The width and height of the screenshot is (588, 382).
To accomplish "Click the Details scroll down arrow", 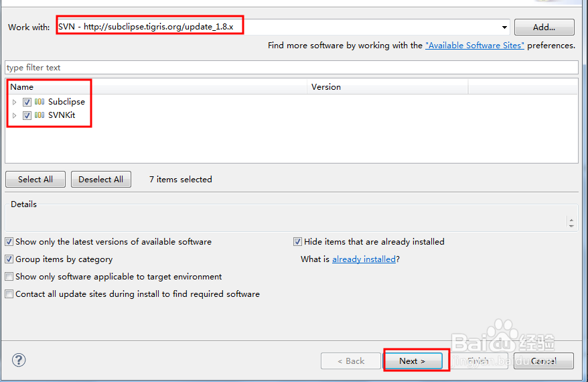I will [x=571, y=226].
